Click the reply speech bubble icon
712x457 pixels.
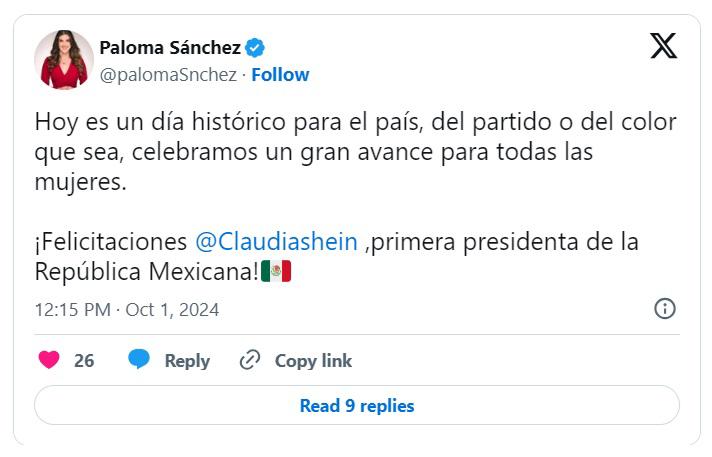139,360
